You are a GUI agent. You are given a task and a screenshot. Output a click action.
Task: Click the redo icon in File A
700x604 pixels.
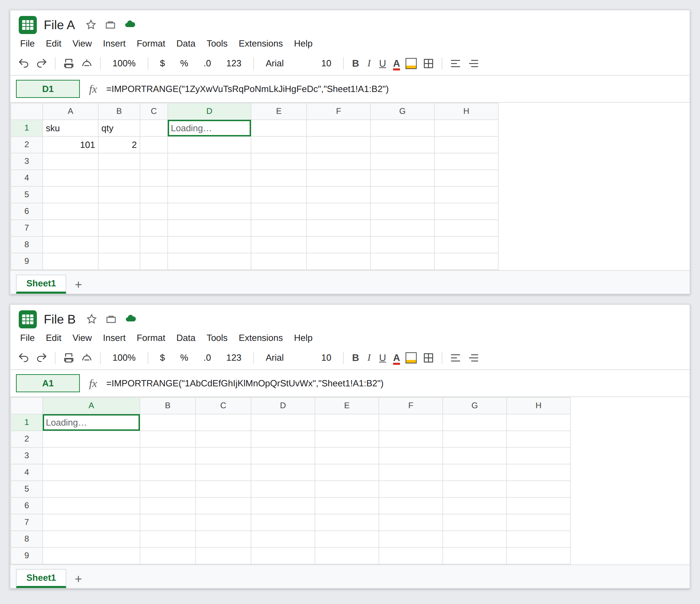(42, 64)
